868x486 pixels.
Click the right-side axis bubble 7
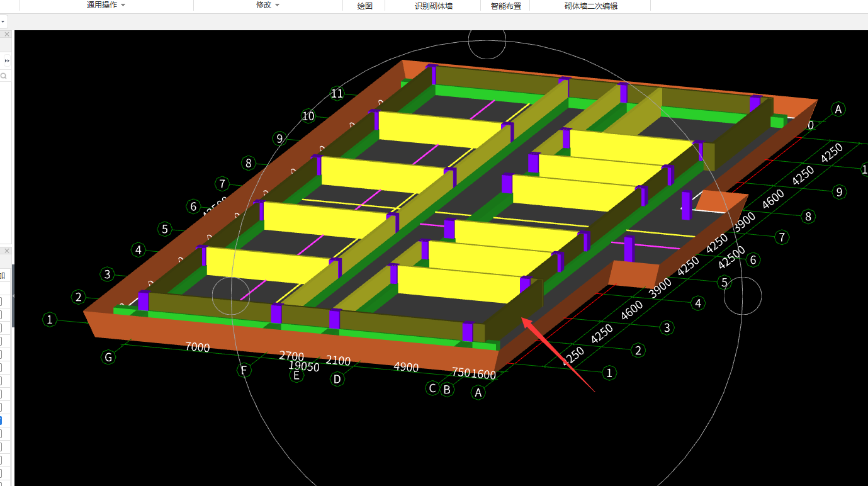[x=782, y=237]
